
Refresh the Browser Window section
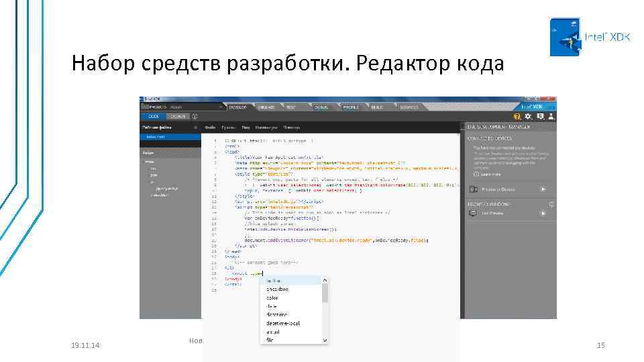pyautogui.click(x=551, y=204)
